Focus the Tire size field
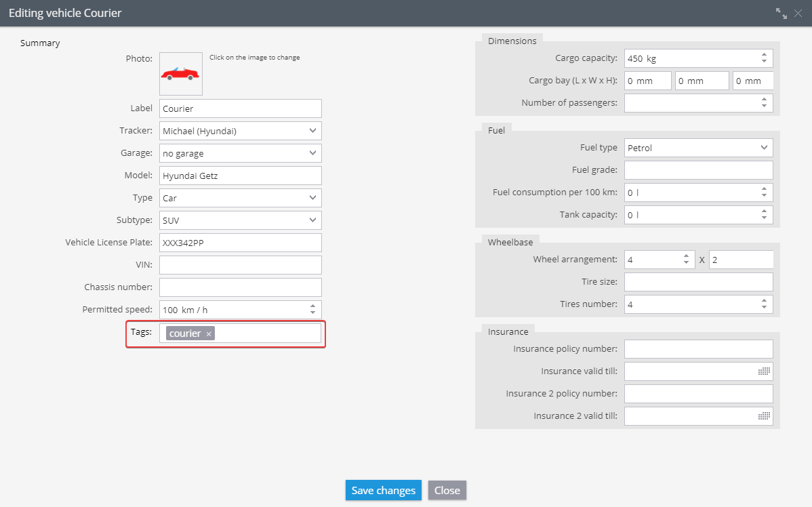 699,282
